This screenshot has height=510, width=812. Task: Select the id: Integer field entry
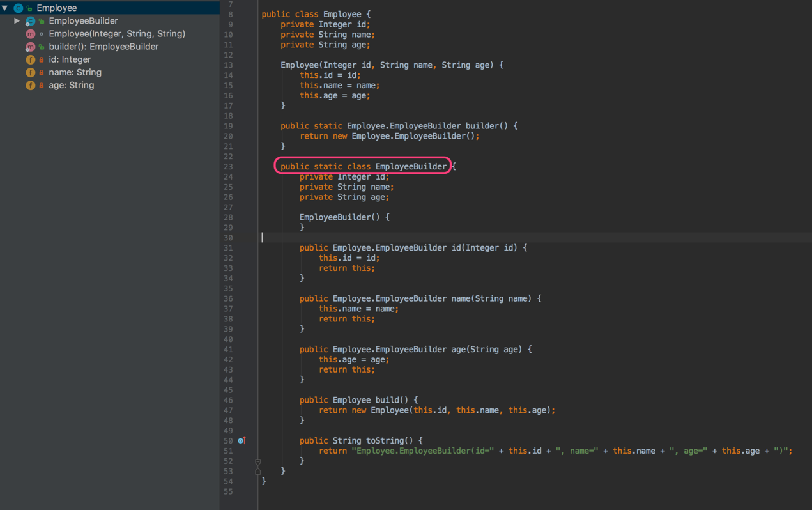(x=70, y=59)
